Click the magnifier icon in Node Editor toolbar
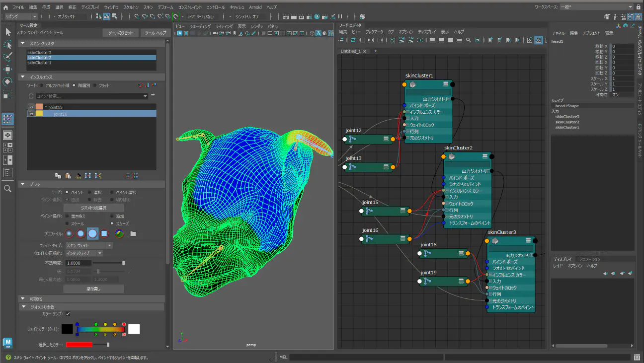The image size is (644, 363). (x=468, y=40)
